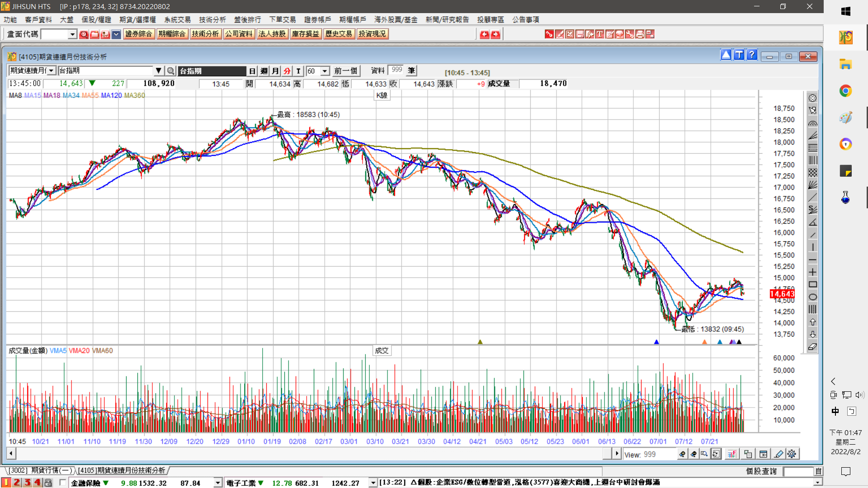
Task: Click the 證券綜合 toolbar button
Action: coord(138,34)
